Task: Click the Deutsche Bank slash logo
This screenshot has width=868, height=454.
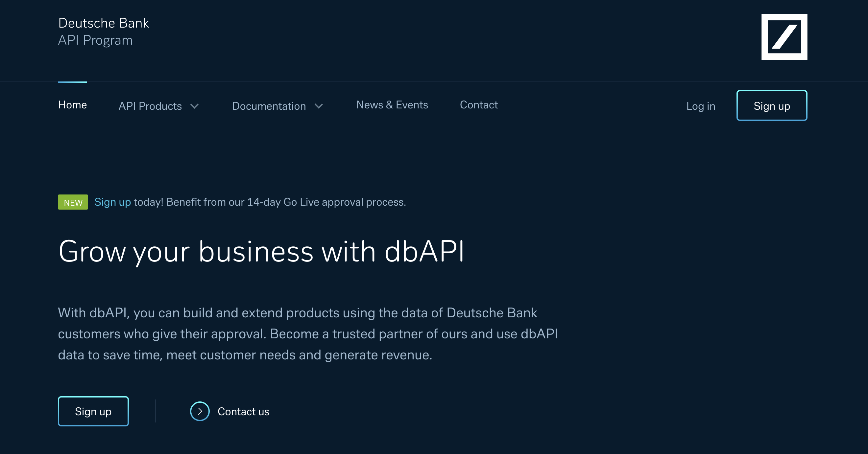Action: [784, 37]
